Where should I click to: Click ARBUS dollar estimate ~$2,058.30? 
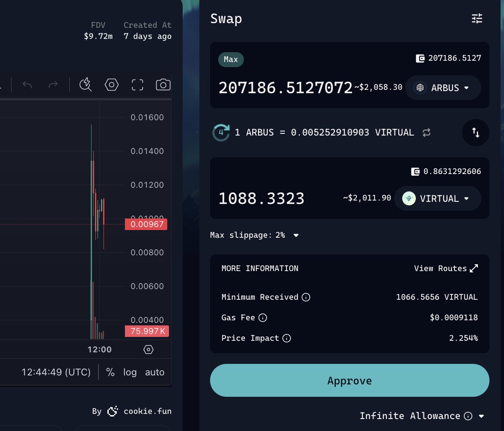coord(378,87)
